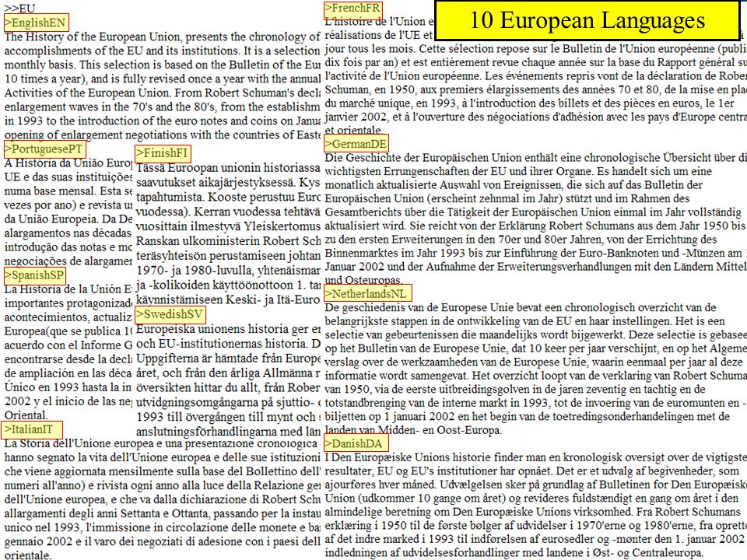Select the line "landen van Midden- en Oost-Europa."
Image resolution: width=747 pixels, height=560 pixels.
click(413, 430)
